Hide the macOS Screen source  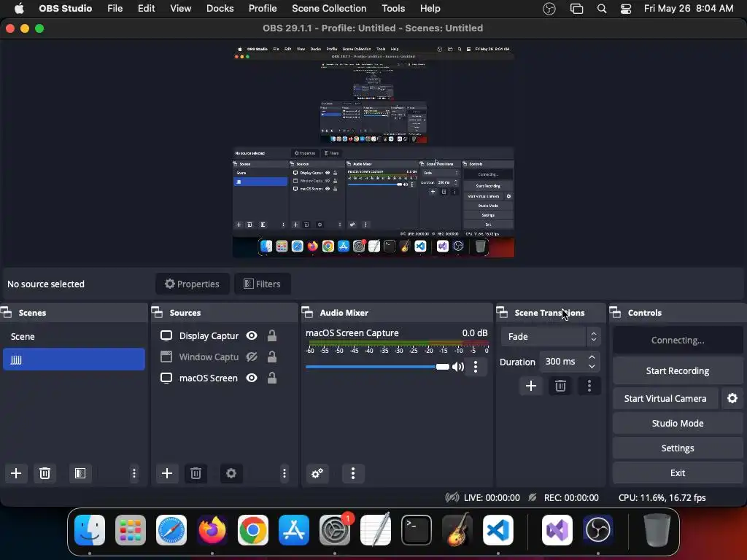click(252, 378)
